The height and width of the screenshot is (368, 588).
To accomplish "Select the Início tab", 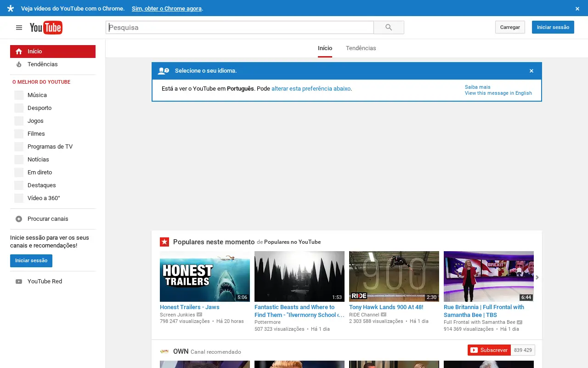I will [x=325, y=48].
